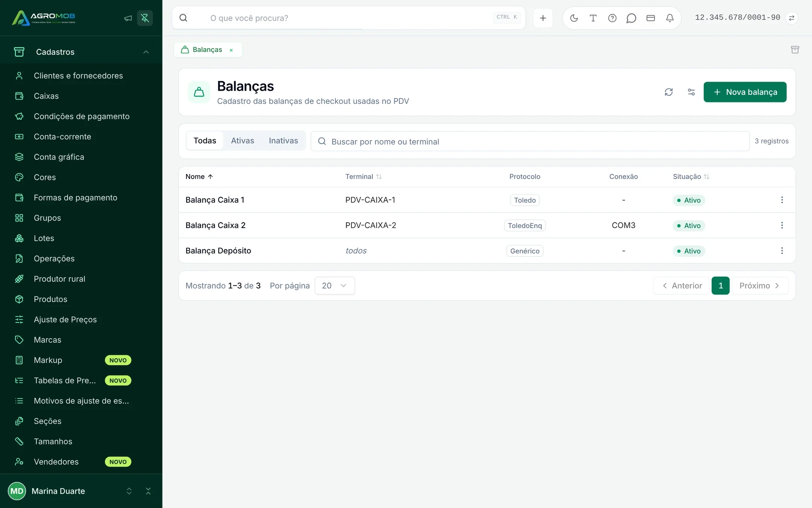Screen dimensions: 812x508
Task: Toggle pin sidebar icon beside logo
Action: (x=145, y=18)
